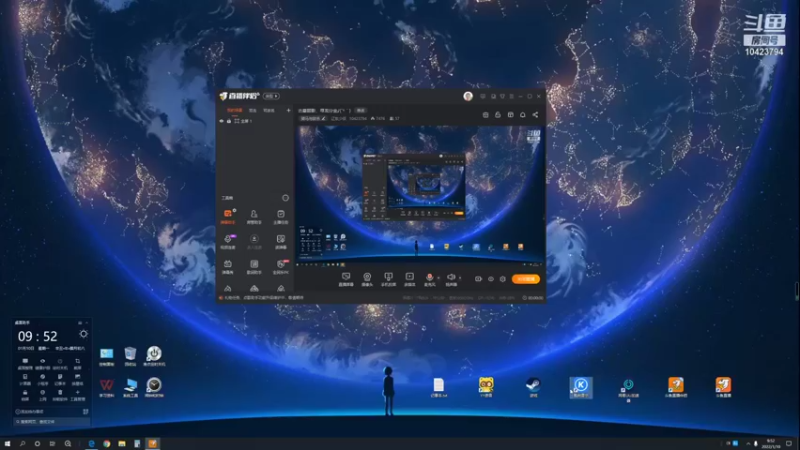Click the screen capture source icon below preview
The image size is (800, 450).
[346, 277]
